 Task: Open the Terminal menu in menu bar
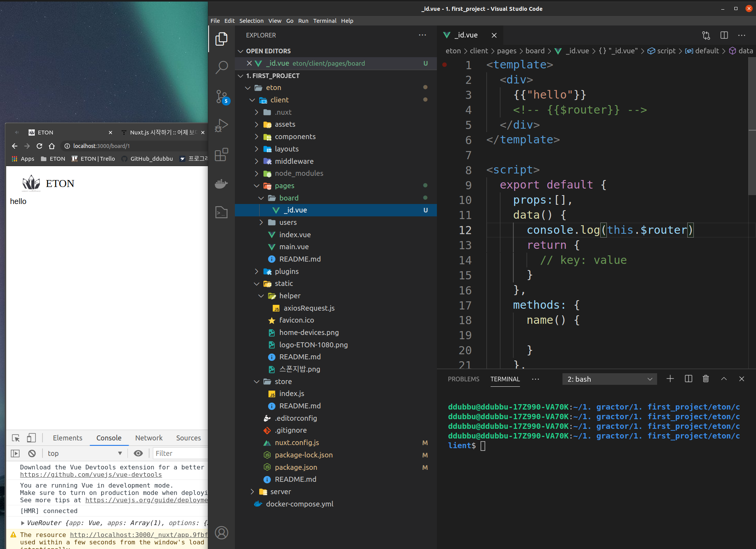pyautogui.click(x=324, y=21)
